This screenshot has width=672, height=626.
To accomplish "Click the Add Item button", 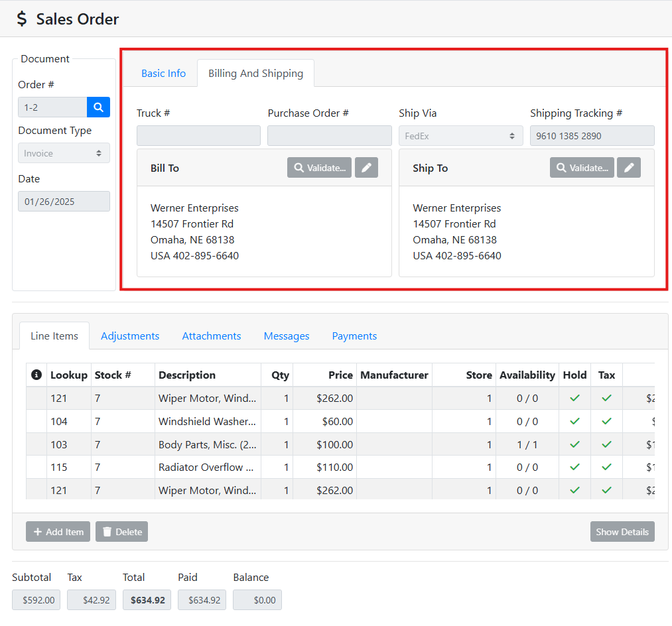I will pyautogui.click(x=58, y=532).
